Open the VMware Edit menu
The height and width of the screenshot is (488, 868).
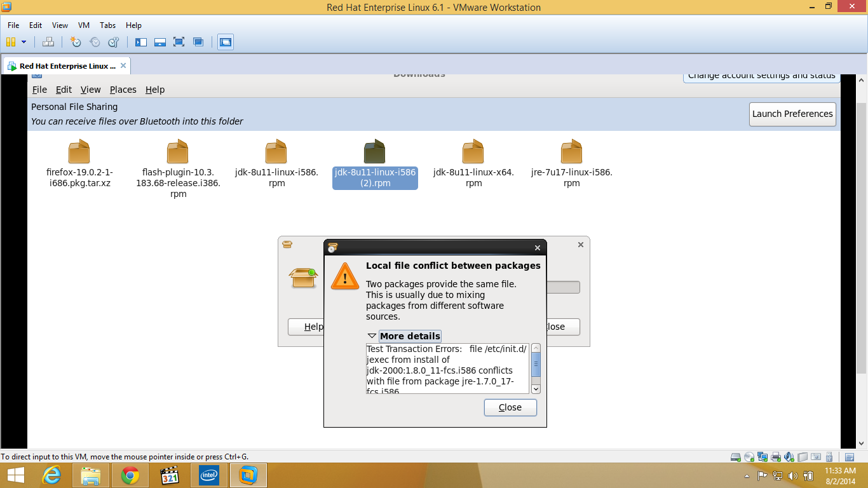click(x=36, y=25)
